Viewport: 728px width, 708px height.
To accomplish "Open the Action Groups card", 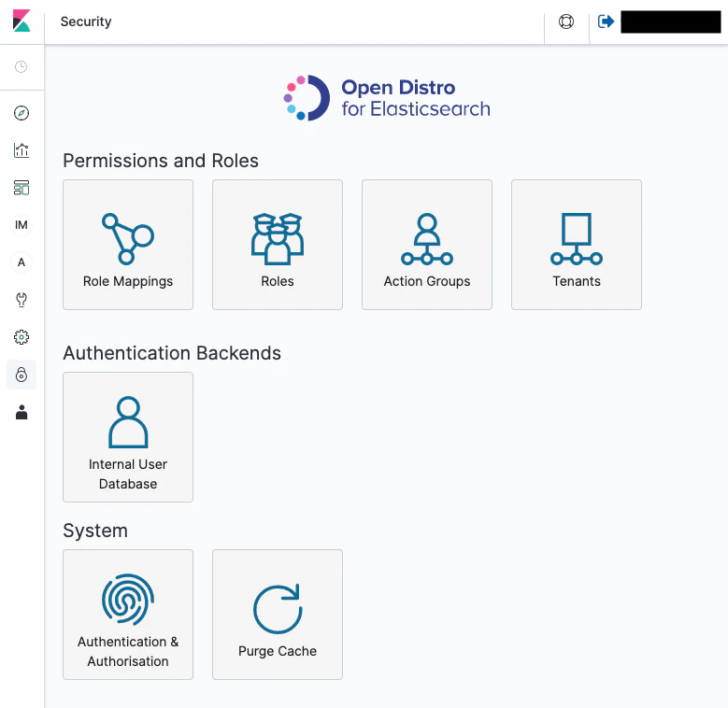I will pos(427,245).
